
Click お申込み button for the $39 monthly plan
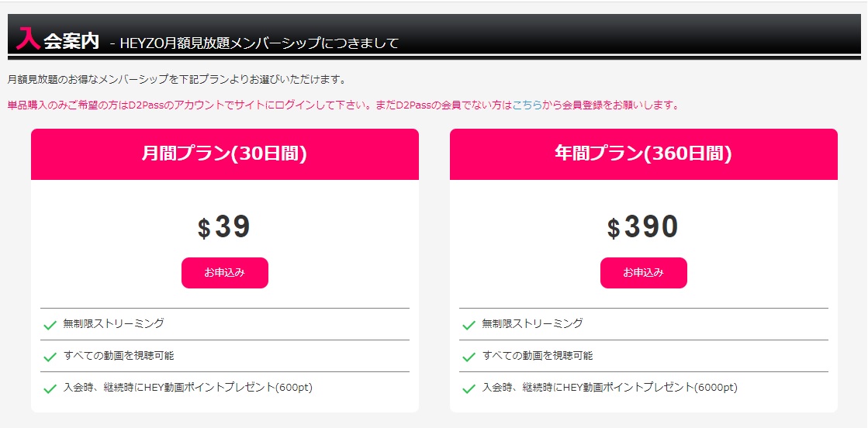pyautogui.click(x=225, y=273)
